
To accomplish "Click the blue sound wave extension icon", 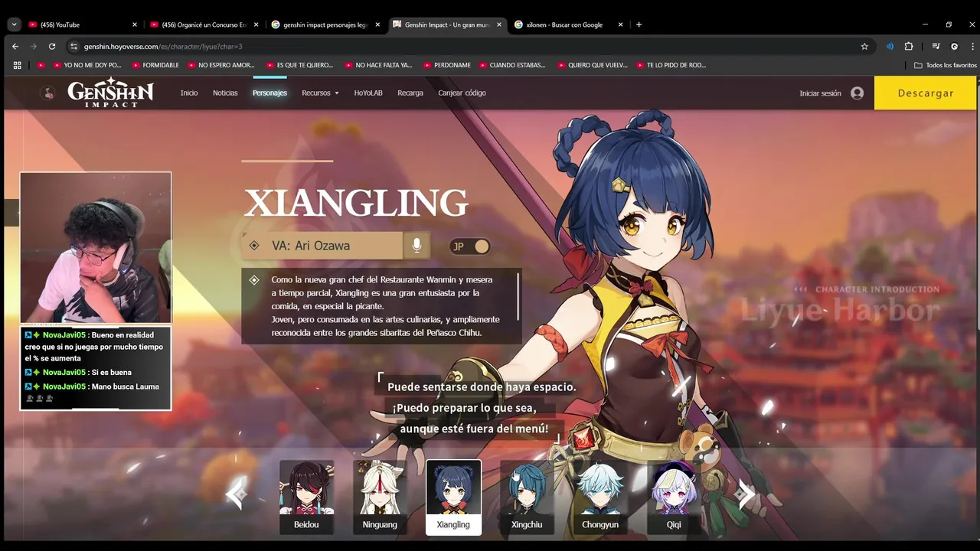I will tap(890, 46).
